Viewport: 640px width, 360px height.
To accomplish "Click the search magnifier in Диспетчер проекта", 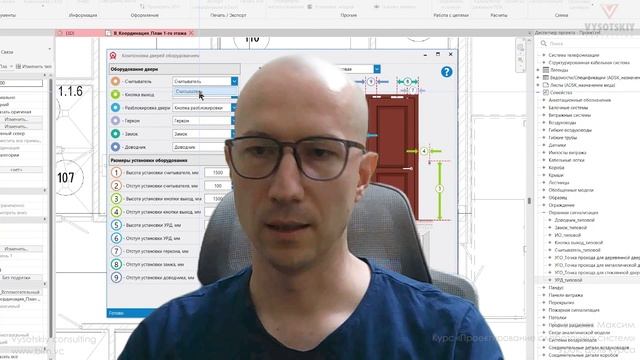I will [x=544, y=43].
